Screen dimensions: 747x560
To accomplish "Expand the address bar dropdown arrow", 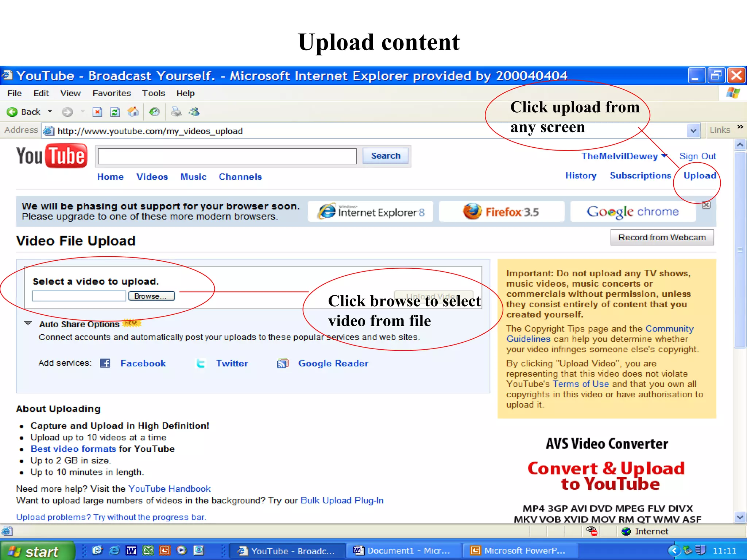I will click(693, 131).
